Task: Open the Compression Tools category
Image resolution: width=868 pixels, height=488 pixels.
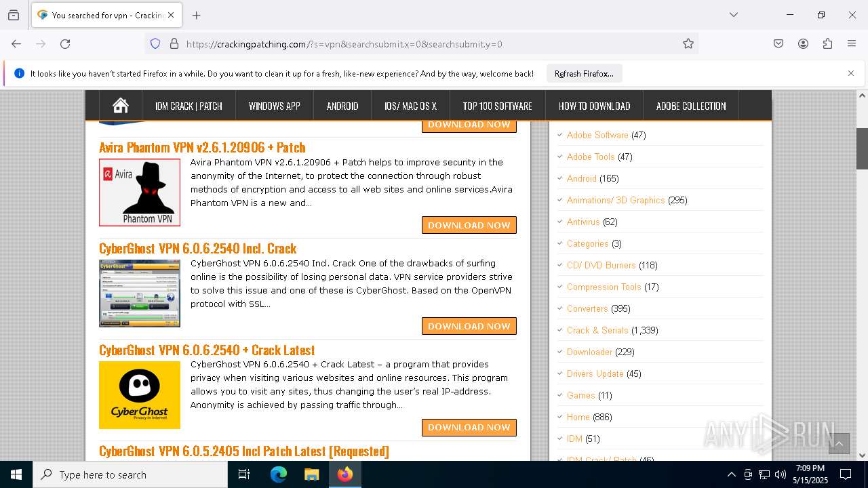Action: 604,287
